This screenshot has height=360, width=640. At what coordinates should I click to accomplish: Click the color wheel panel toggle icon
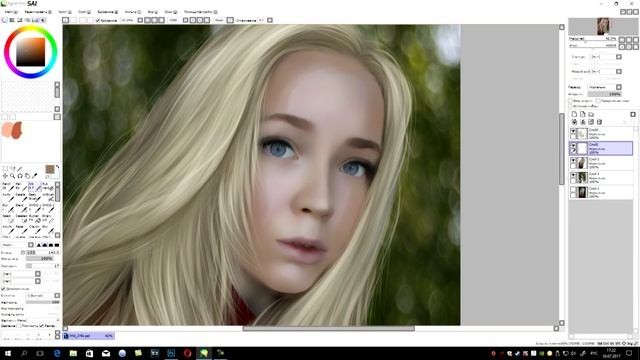pyautogui.click(x=4, y=20)
